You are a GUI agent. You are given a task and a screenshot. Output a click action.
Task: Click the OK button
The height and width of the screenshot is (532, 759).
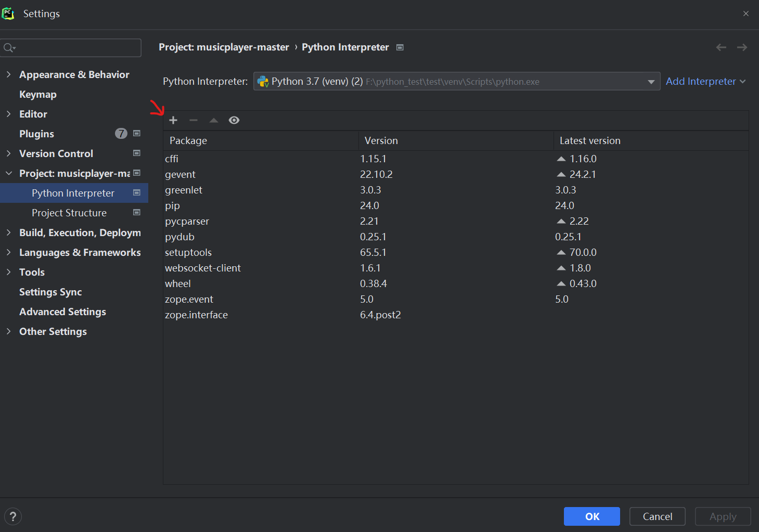tap(592, 516)
